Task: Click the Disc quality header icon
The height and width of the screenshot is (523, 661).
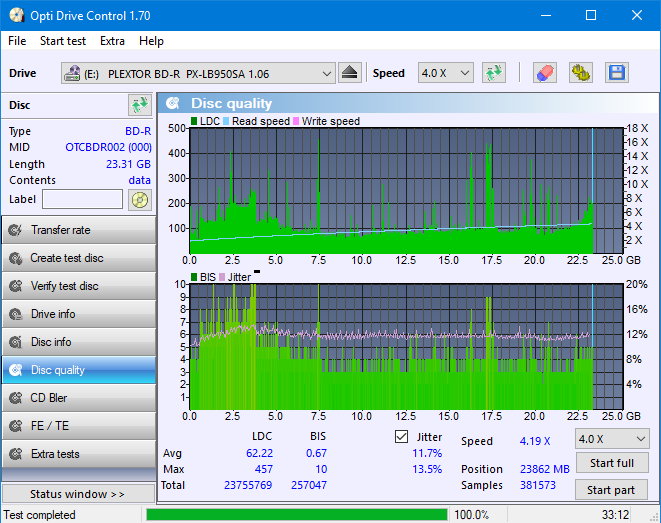Action: tap(172, 103)
